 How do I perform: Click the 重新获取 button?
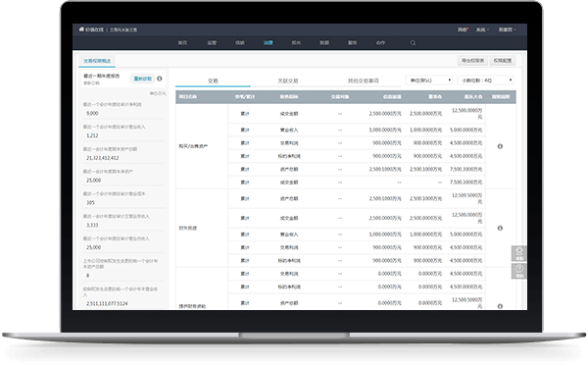point(142,78)
